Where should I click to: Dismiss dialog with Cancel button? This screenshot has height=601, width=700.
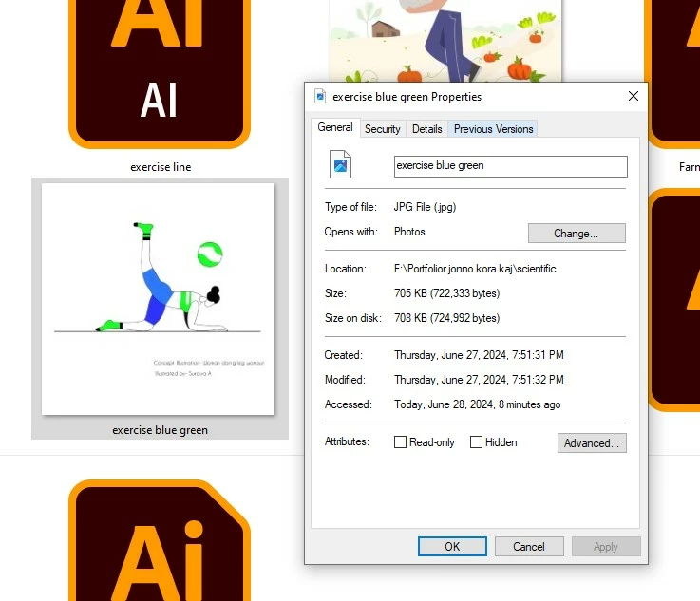tap(529, 547)
